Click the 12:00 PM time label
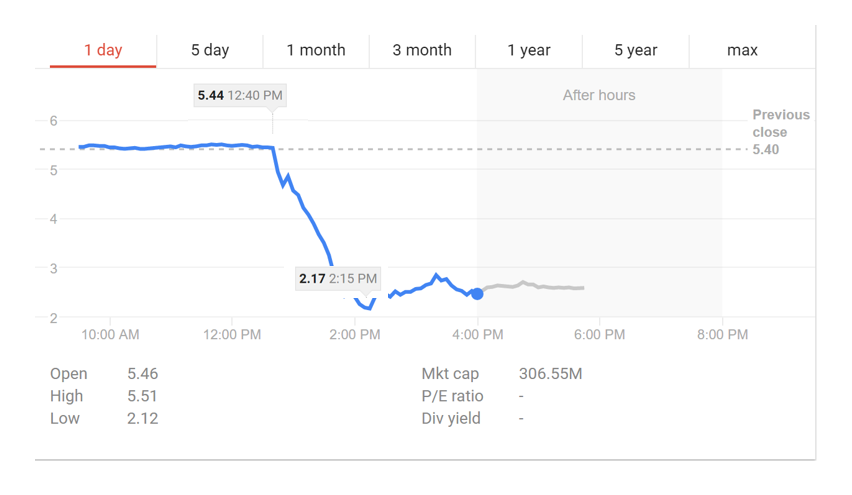The height and width of the screenshot is (495, 852). pos(232,334)
